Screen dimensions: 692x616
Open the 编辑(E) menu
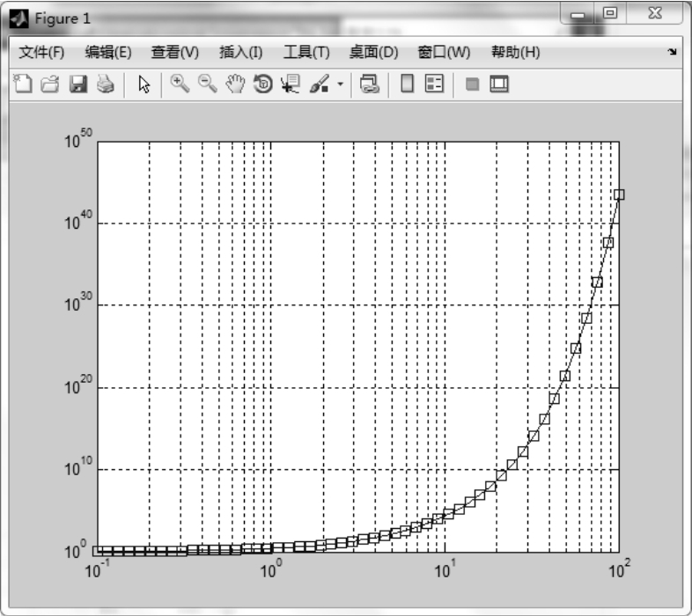click(x=108, y=52)
